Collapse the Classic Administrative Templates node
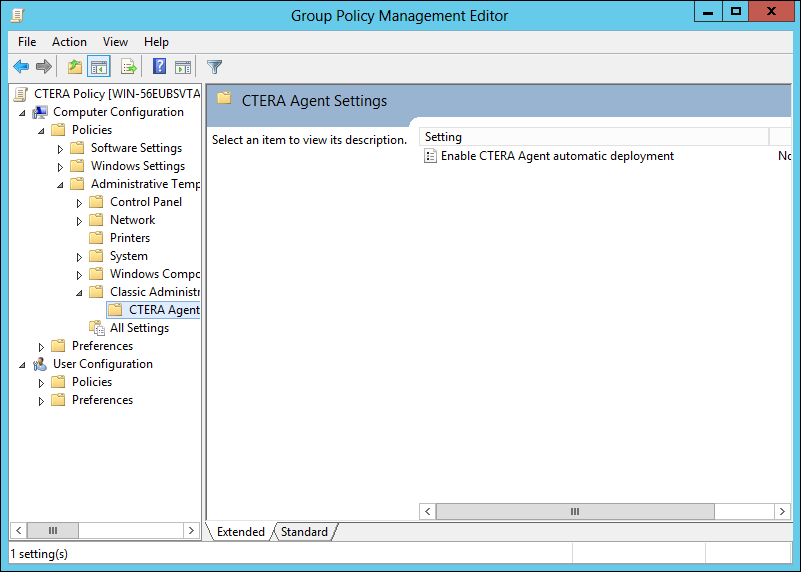 [x=79, y=293]
